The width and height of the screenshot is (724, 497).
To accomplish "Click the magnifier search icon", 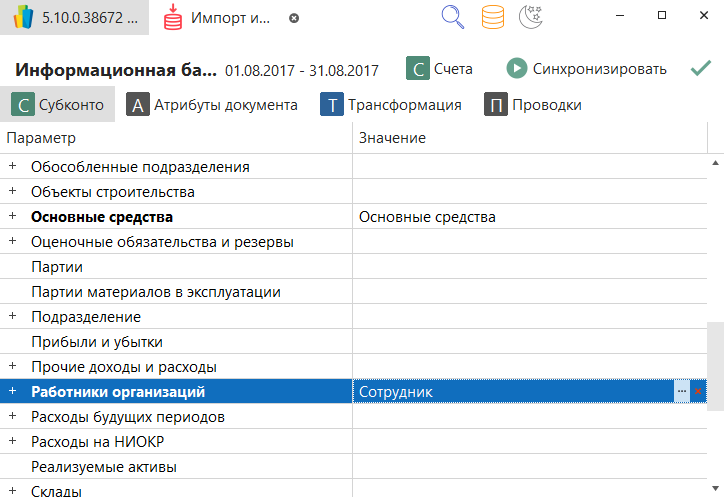I will (x=453, y=17).
